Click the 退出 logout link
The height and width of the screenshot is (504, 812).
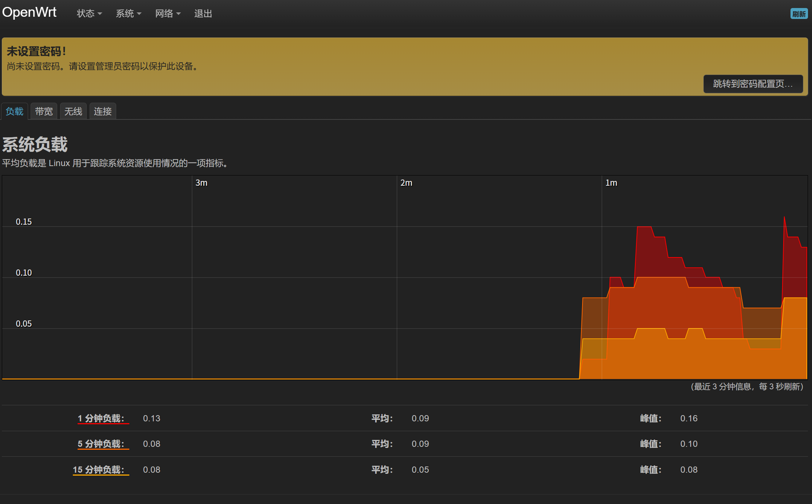(x=203, y=14)
